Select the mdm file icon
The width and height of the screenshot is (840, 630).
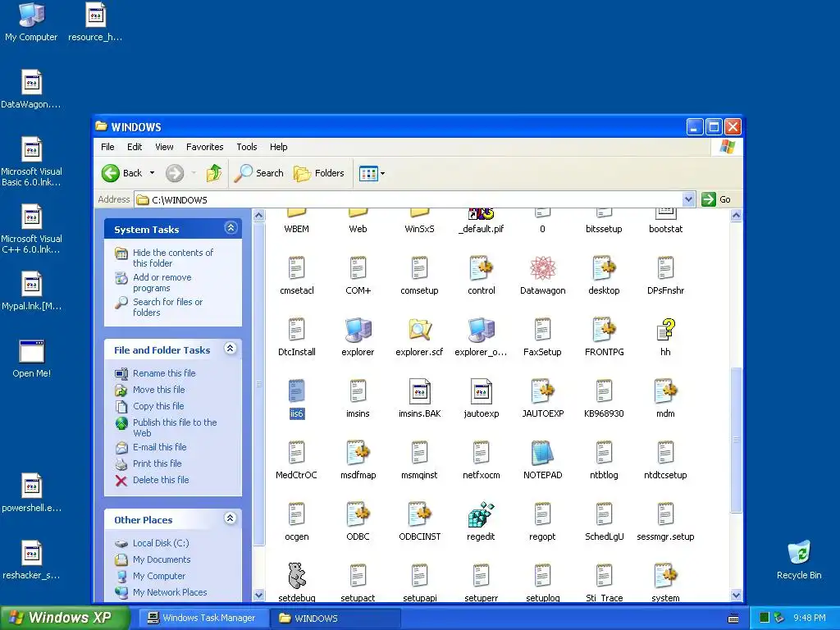[x=665, y=391]
